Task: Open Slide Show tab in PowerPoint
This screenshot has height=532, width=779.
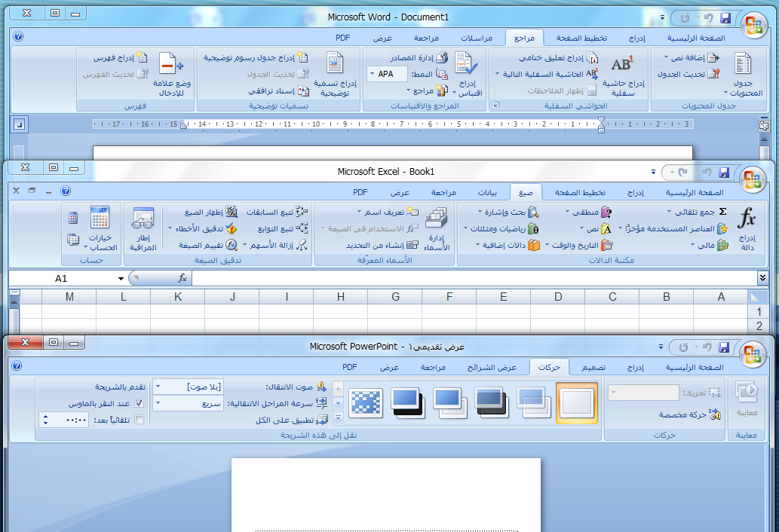Action: point(492,367)
